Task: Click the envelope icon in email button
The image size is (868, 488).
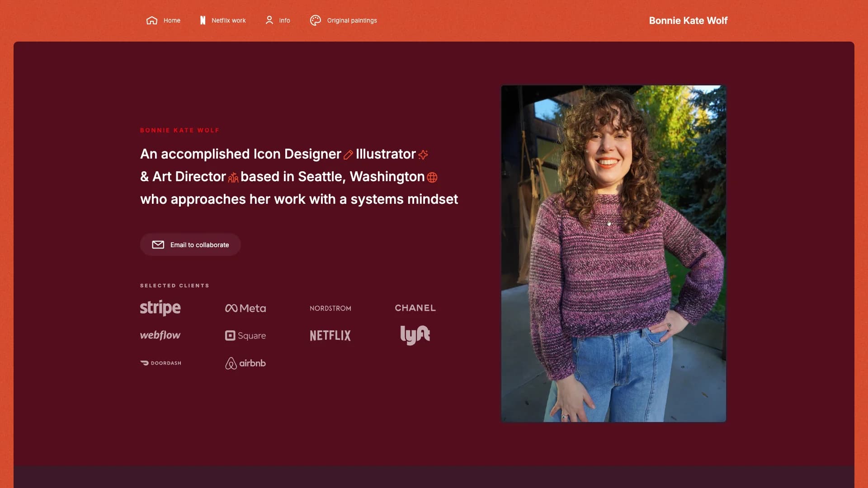Action: (158, 245)
